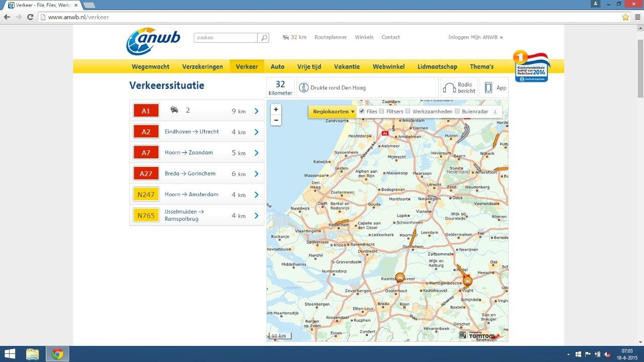Bookmark this page with the star
The height and width of the screenshot is (362, 644).
click(625, 17)
